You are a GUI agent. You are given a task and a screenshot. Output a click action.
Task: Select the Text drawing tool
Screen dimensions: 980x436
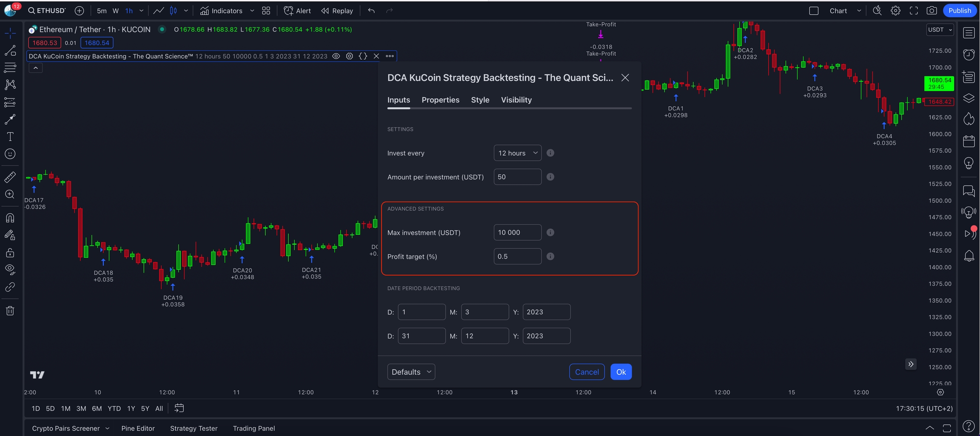(x=10, y=137)
